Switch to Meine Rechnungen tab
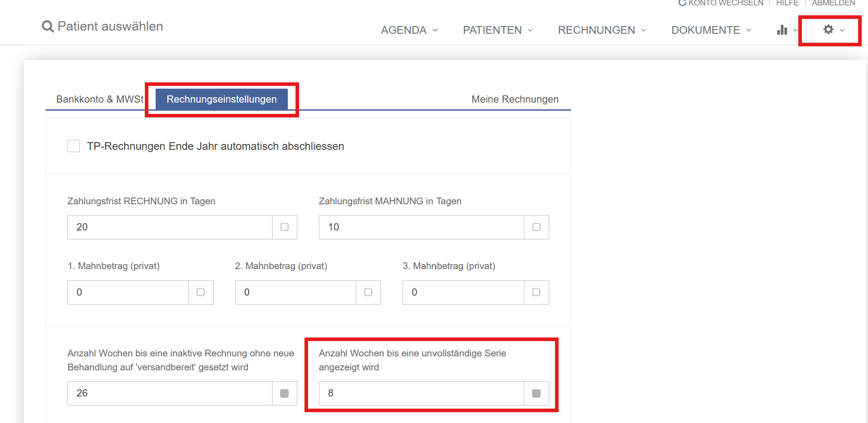 tap(515, 99)
